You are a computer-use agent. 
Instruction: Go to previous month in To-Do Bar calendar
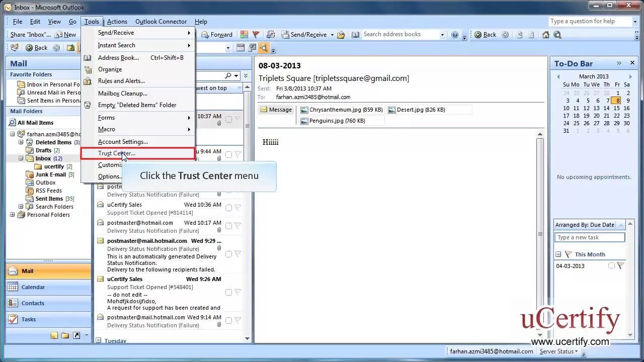pyautogui.click(x=558, y=76)
